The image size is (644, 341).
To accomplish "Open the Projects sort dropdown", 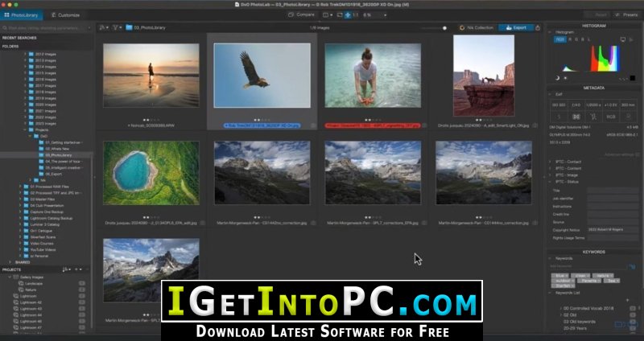I will coord(67,269).
